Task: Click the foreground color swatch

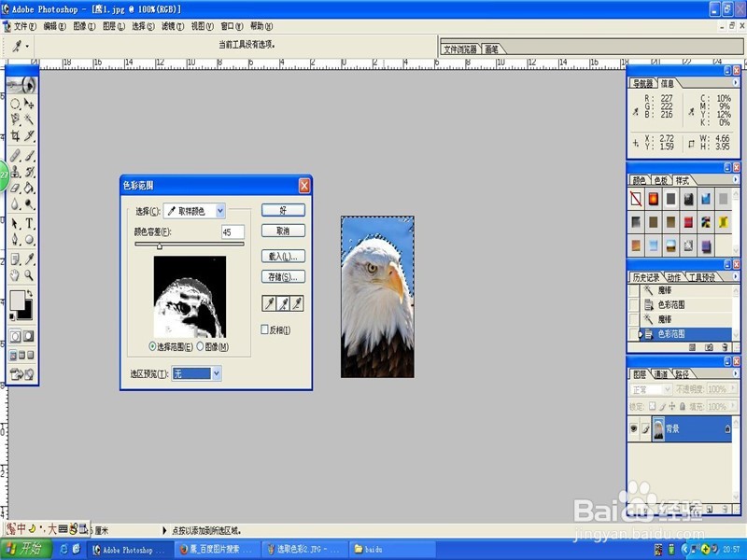Action: [17, 300]
